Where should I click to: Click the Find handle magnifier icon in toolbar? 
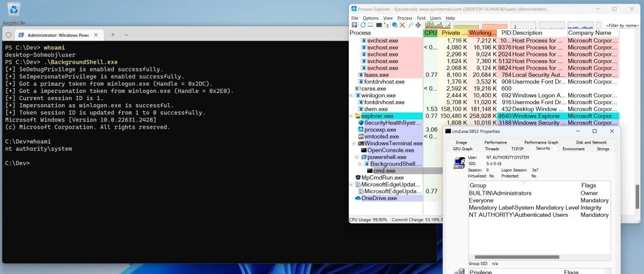(411, 25)
